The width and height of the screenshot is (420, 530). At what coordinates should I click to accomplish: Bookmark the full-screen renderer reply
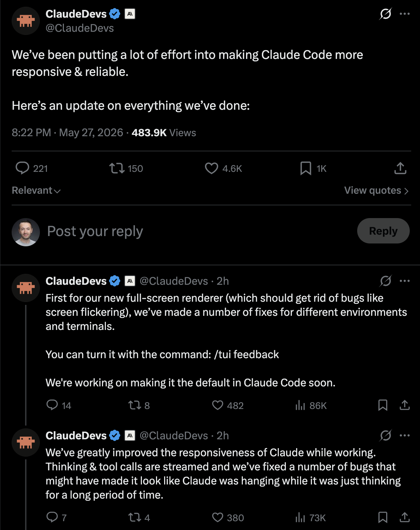[x=383, y=405]
